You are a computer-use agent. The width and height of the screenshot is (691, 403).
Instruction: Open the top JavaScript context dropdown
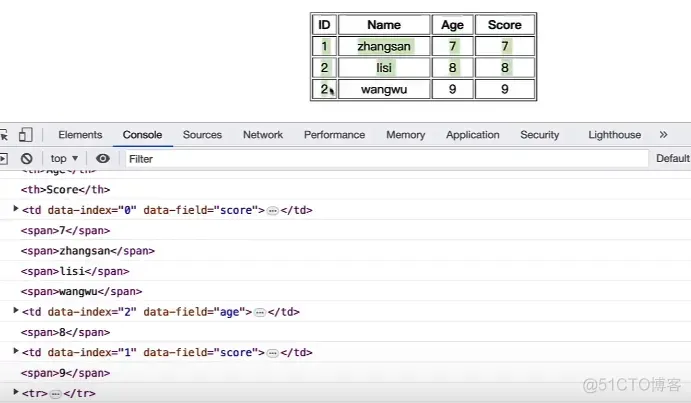[x=64, y=158]
